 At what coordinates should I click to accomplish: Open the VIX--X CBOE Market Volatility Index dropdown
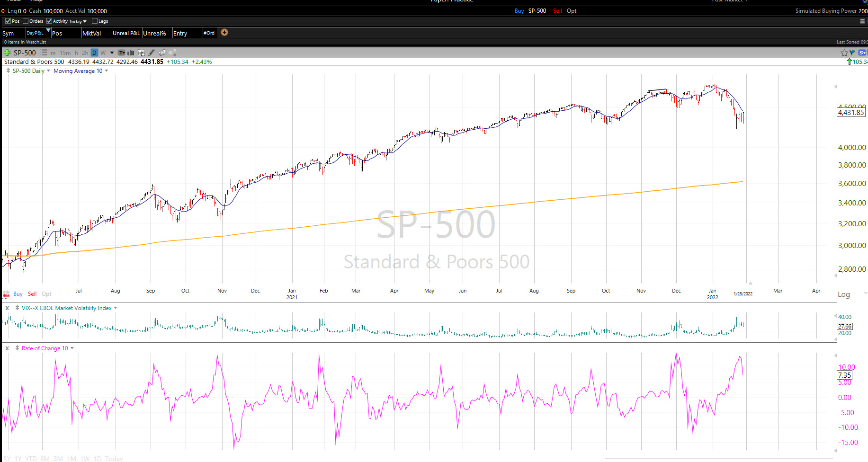(x=116, y=308)
